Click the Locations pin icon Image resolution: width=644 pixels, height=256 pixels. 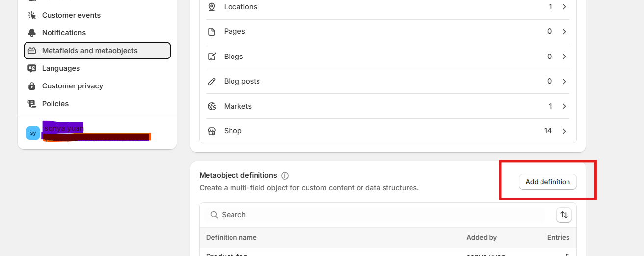pos(212,7)
